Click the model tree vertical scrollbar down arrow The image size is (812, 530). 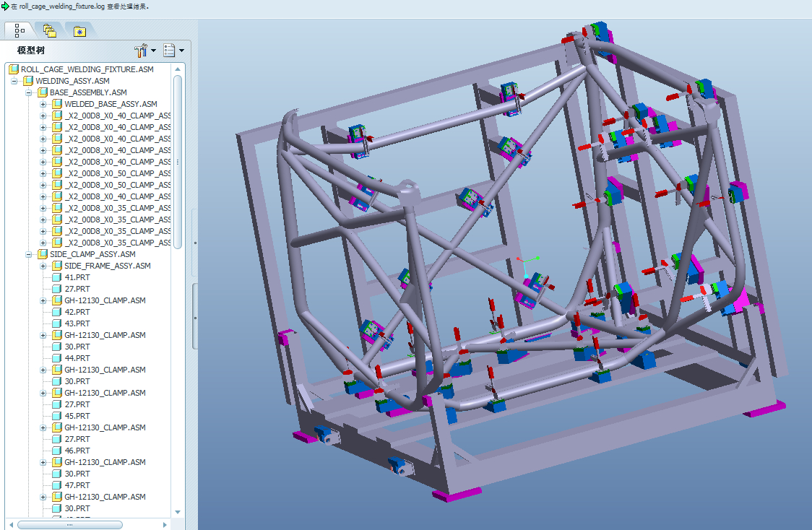pyautogui.click(x=178, y=512)
